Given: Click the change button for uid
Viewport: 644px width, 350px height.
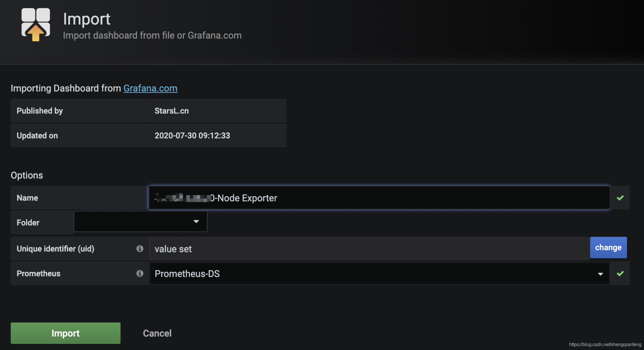Looking at the screenshot, I should pos(608,248).
